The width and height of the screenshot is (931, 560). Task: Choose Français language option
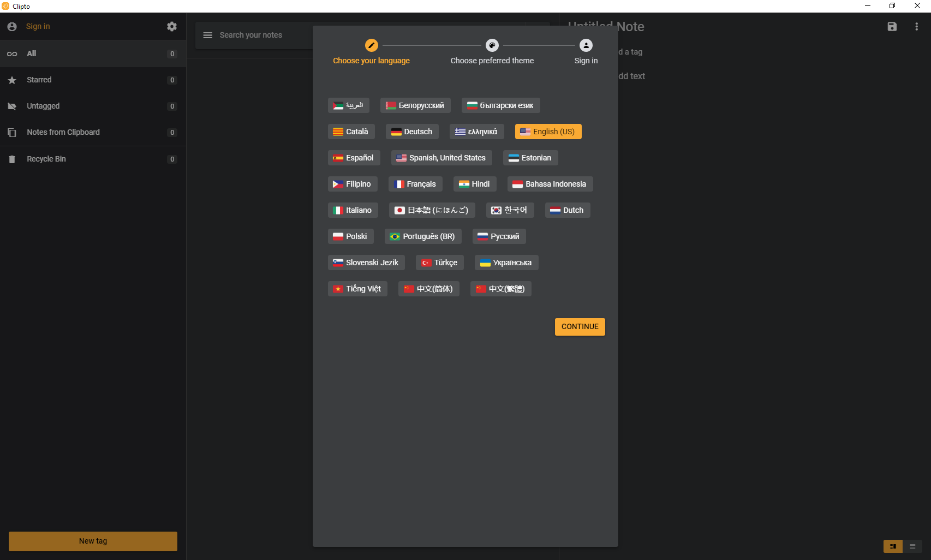[415, 184]
